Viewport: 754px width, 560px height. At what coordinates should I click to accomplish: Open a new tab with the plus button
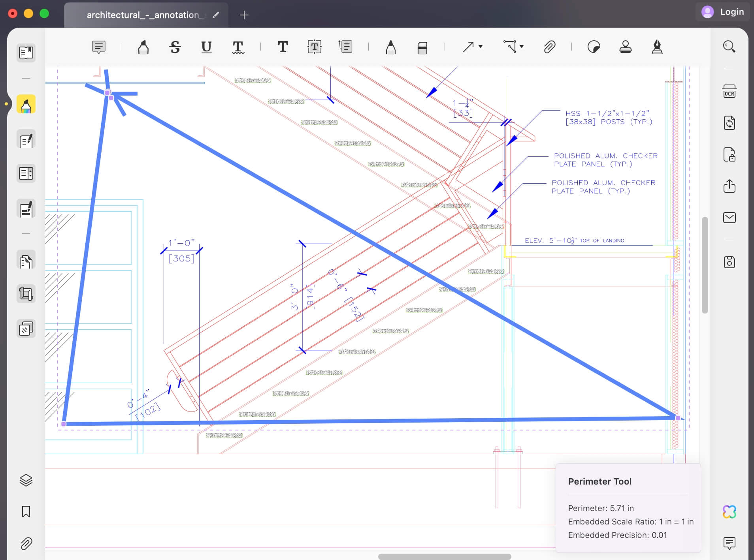(x=244, y=15)
